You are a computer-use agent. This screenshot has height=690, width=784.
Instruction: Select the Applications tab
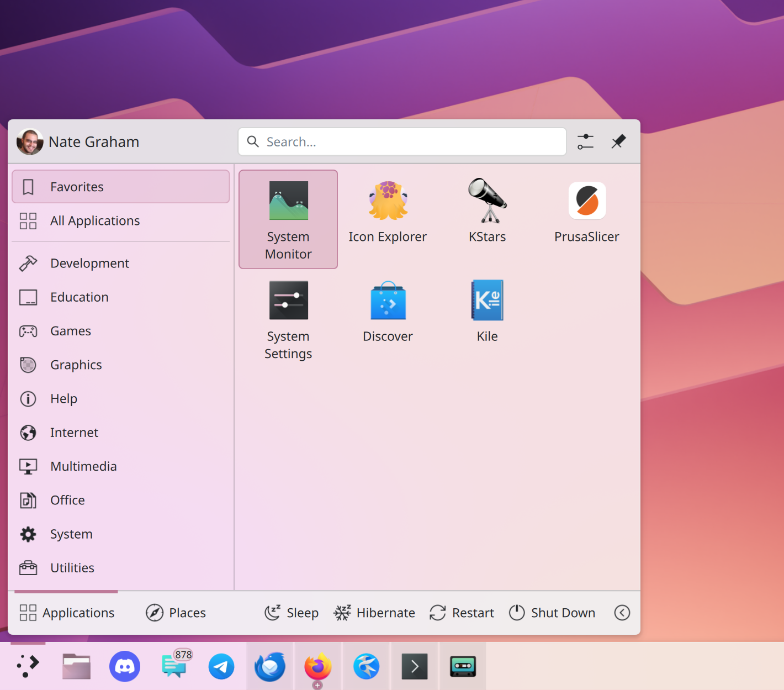click(x=67, y=613)
